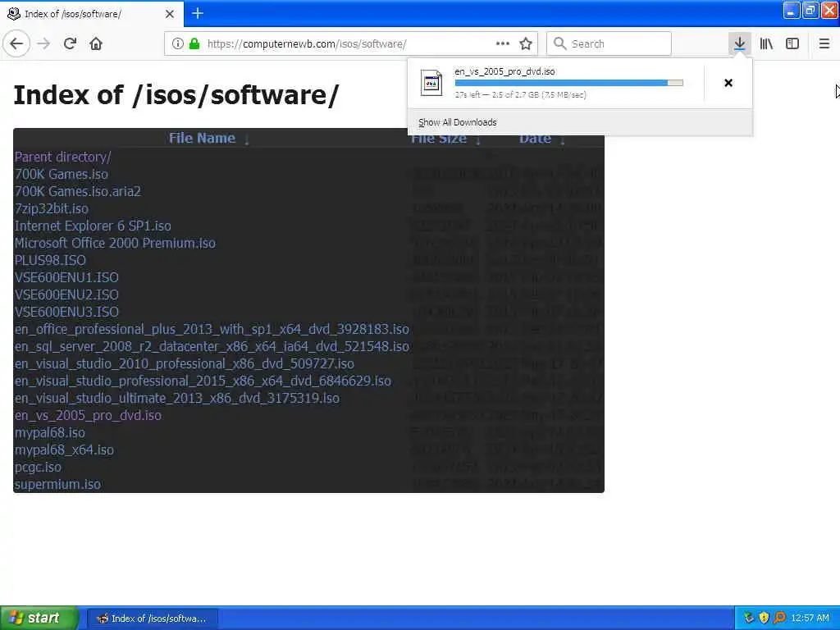Click the downloads arrow toolbar button

(x=740, y=43)
